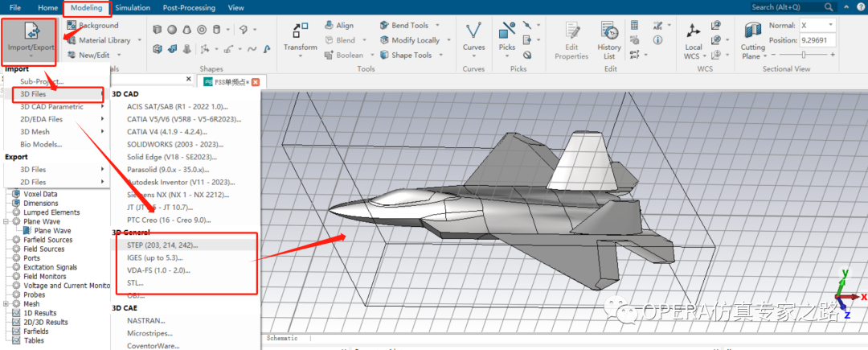Select the Voxel Data tree icon

[x=16, y=194]
